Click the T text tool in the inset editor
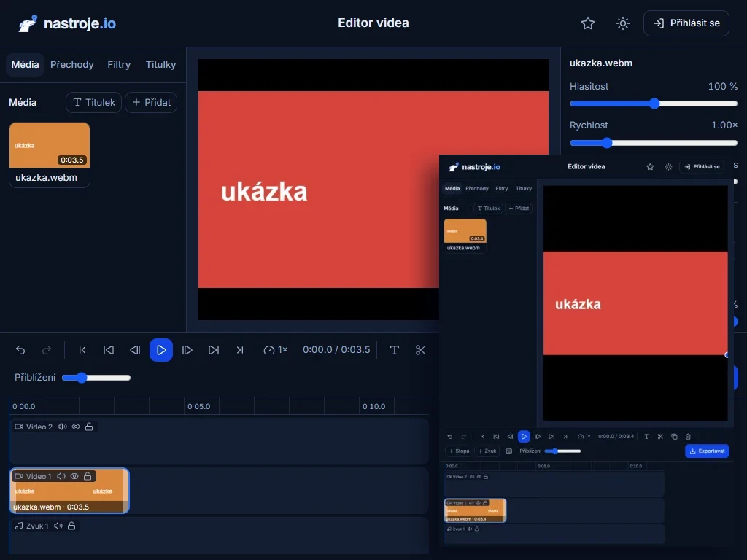The image size is (747, 560). pyautogui.click(x=646, y=436)
